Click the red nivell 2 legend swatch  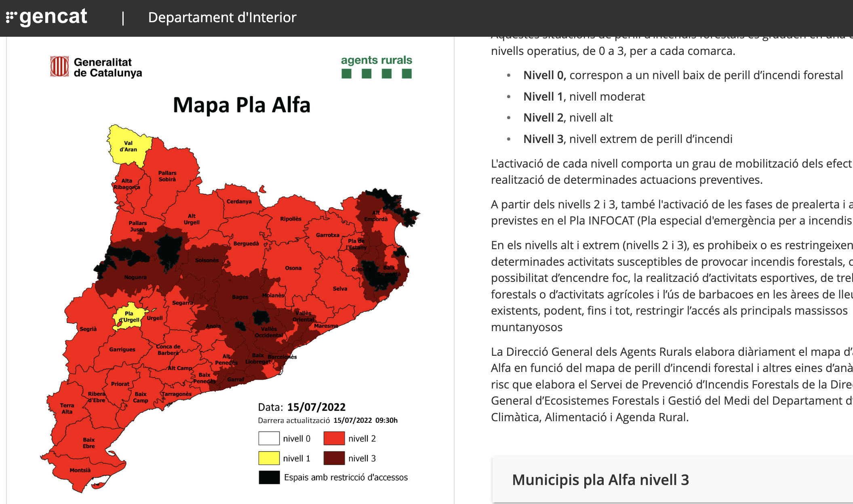[334, 439]
